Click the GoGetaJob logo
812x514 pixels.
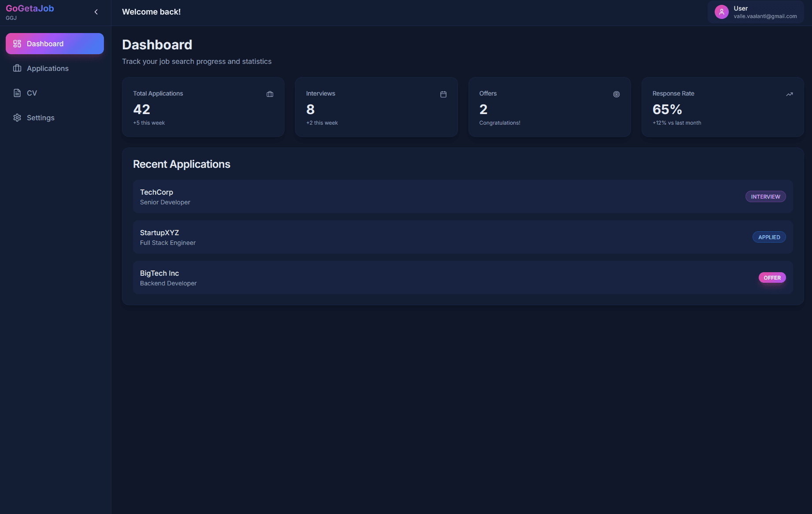(x=30, y=8)
